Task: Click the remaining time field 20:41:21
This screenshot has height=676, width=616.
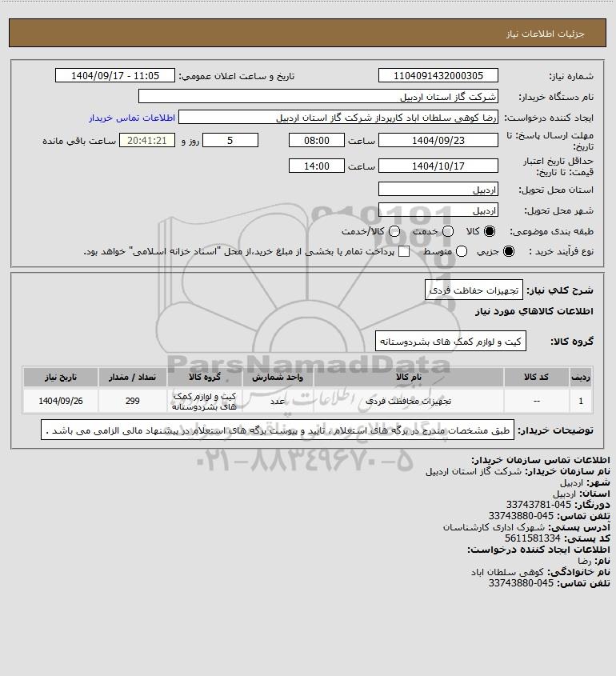Action: pyautogui.click(x=147, y=141)
